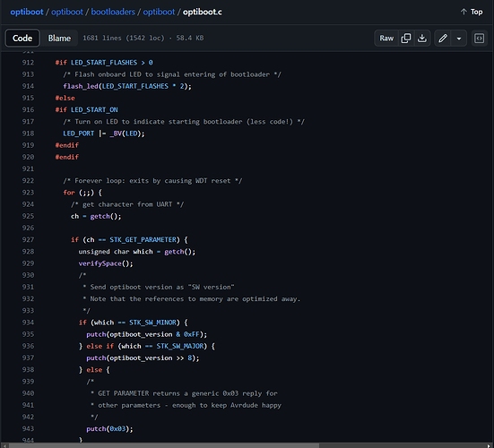Open the symbols panel icon
This screenshot has height=448, width=494.
click(x=479, y=39)
